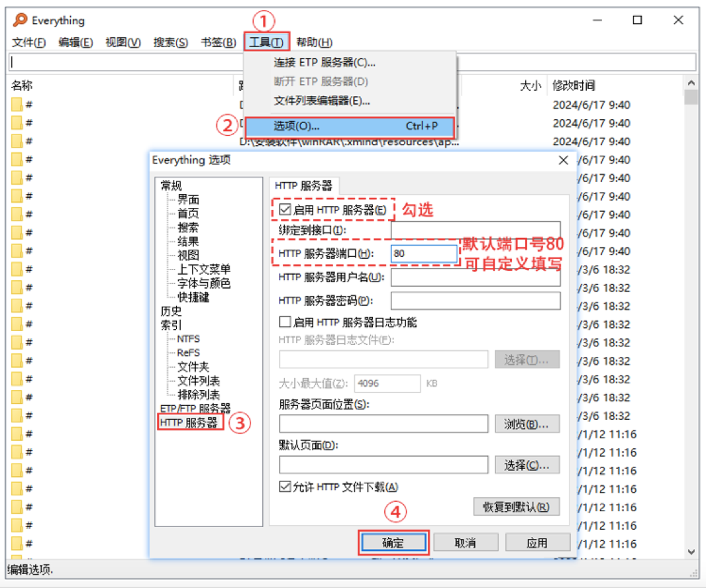Open the 帮助(H) menu
706x588 pixels.
click(x=315, y=42)
